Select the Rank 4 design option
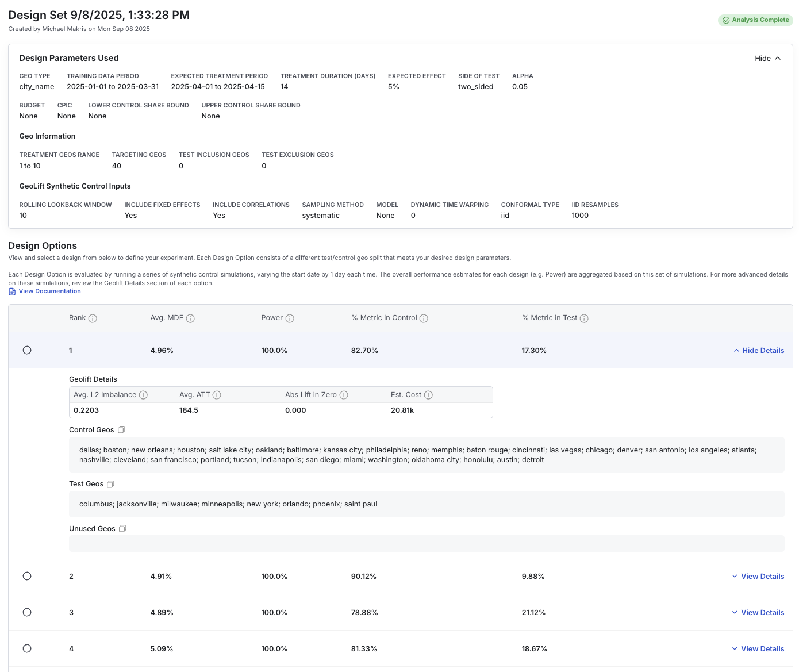The width and height of the screenshot is (799, 672). (x=27, y=648)
